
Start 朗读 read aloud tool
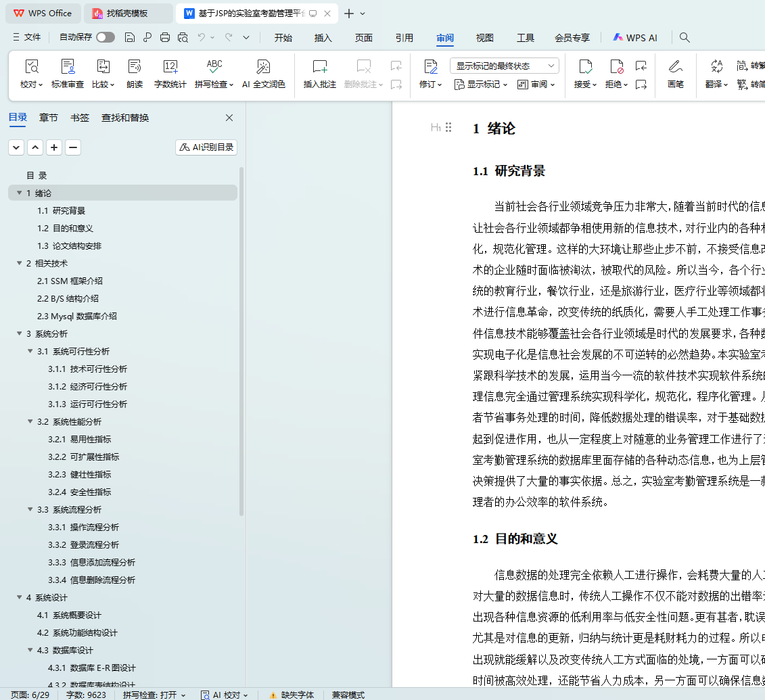[134, 74]
